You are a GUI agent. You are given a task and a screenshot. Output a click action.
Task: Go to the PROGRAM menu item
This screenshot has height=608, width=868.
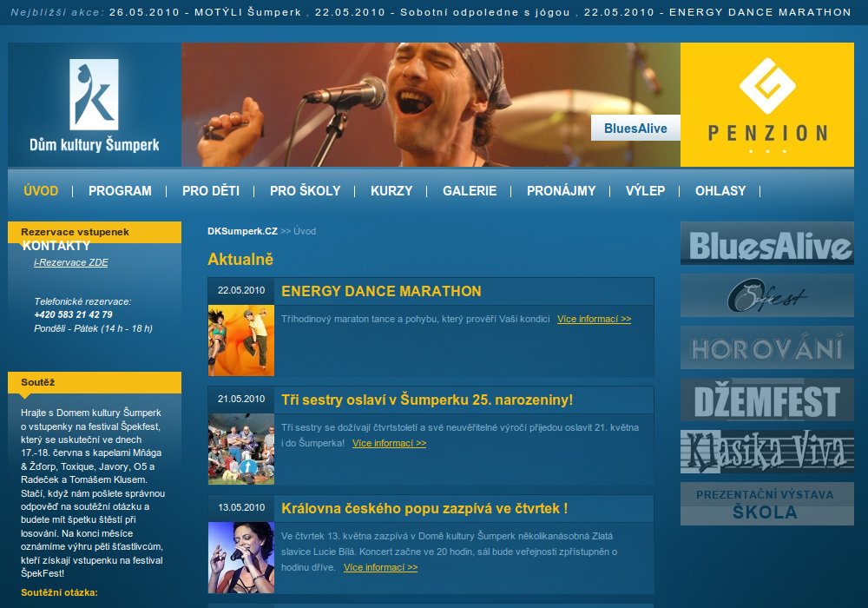point(120,191)
